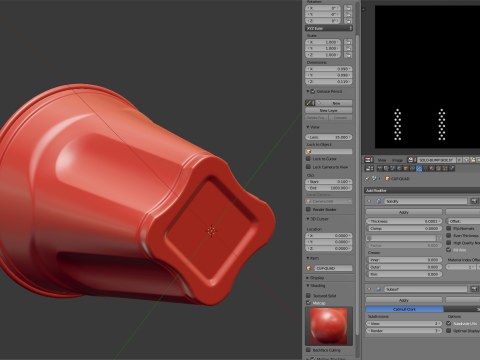Collapse the Solidify modifier panel arrow
This screenshot has height=360, width=480.
pos(369,201)
